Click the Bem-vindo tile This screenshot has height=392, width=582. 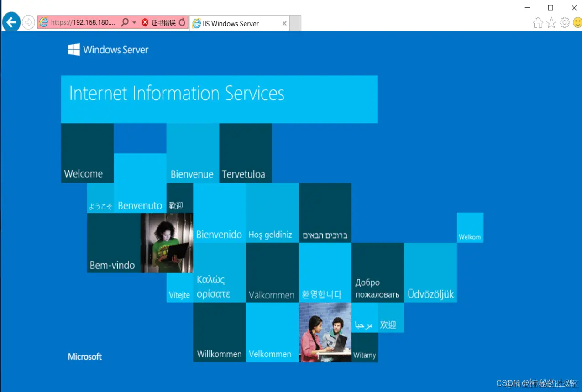114,243
